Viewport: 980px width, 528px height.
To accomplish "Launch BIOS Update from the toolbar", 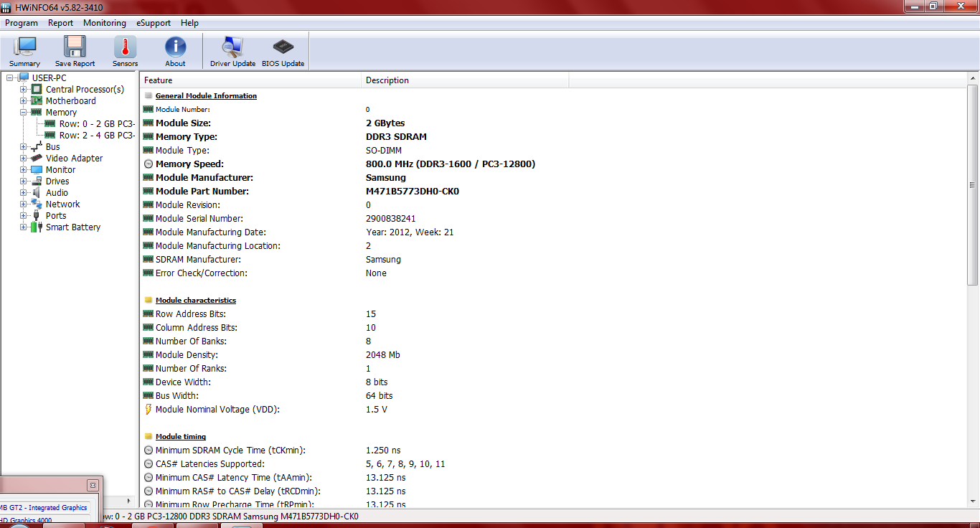I will 283,51.
